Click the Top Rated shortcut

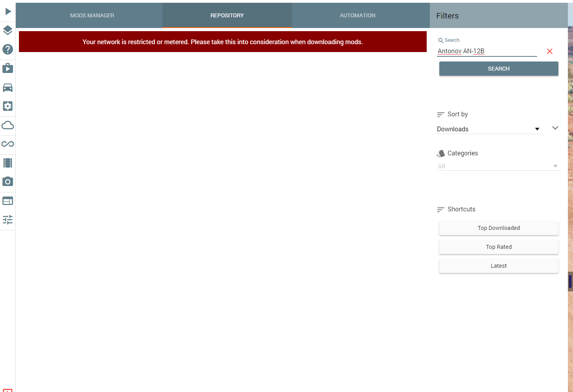click(499, 247)
